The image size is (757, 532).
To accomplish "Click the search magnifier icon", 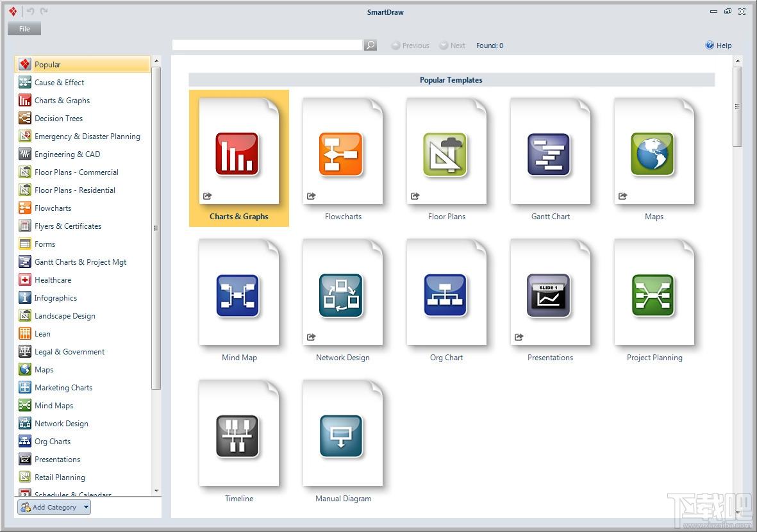I will pyautogui.click(x=370, y=46).
